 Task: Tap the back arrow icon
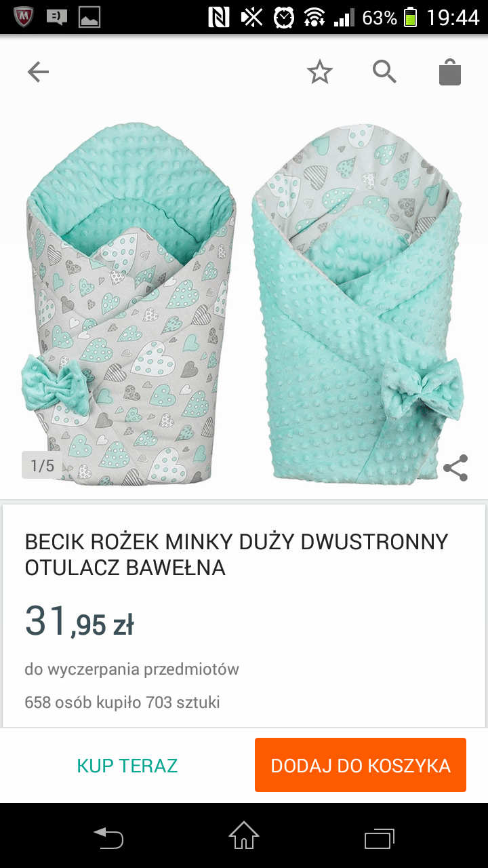click(x=38, y=72)
